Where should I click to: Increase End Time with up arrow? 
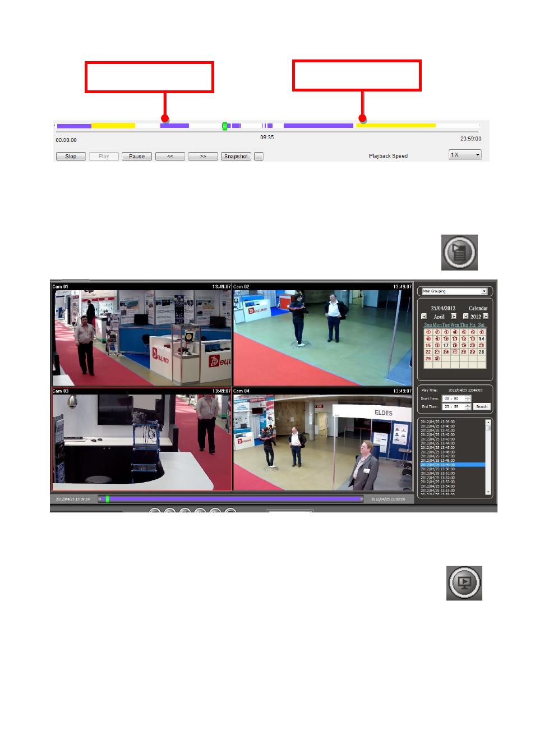tap(468, 405)
